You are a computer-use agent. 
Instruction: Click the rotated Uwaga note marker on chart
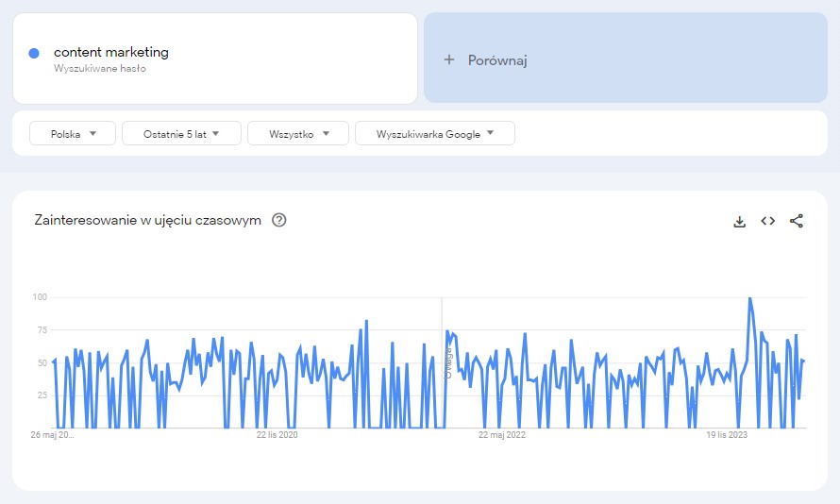pos(448,364)
